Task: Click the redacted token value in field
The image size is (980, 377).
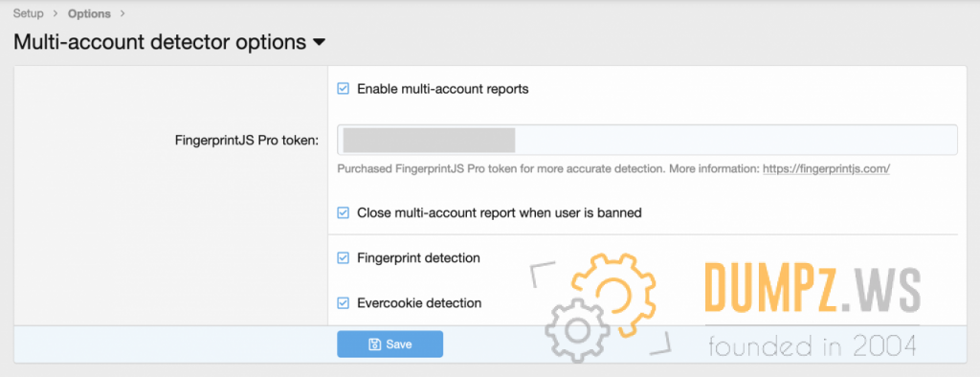Action: coord(429,140)
